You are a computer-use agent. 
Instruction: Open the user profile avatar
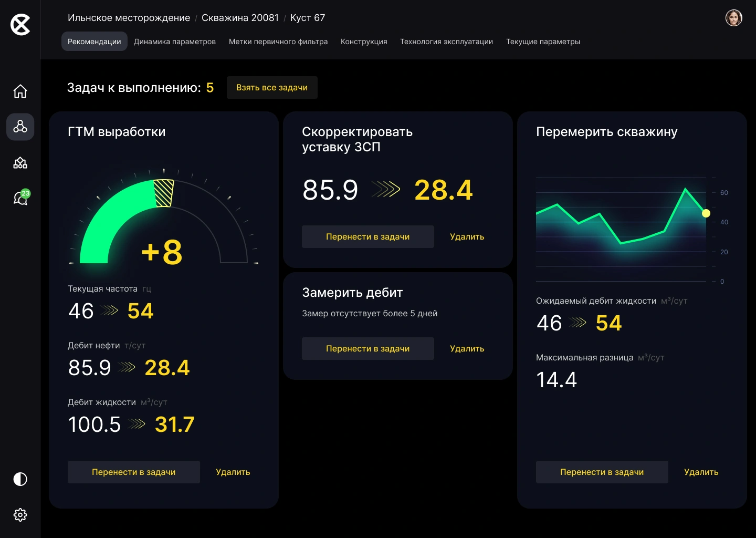(733, 18)
